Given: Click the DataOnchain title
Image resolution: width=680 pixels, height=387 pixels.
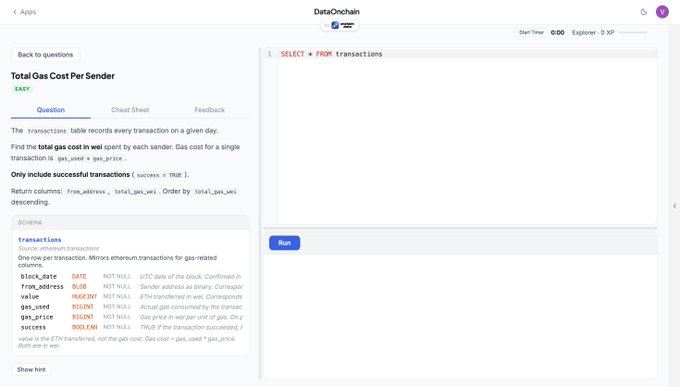Looking at the screenshot, I should tap(337, 12).
